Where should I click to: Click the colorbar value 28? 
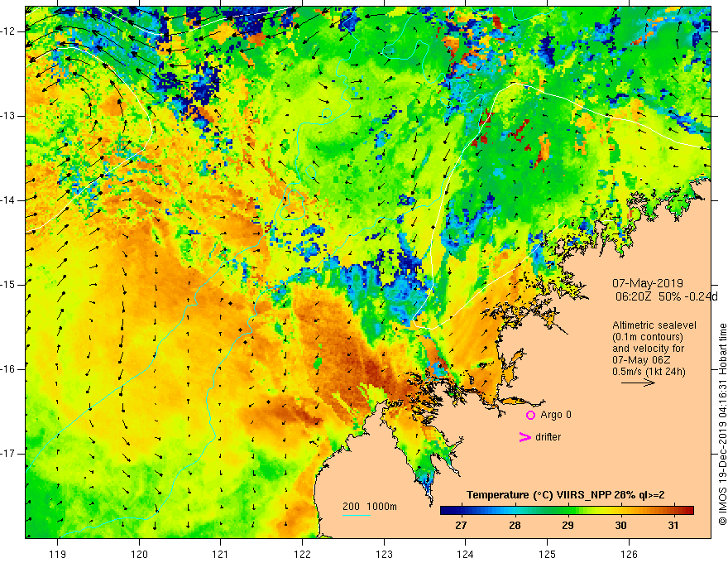click(514, 526)
